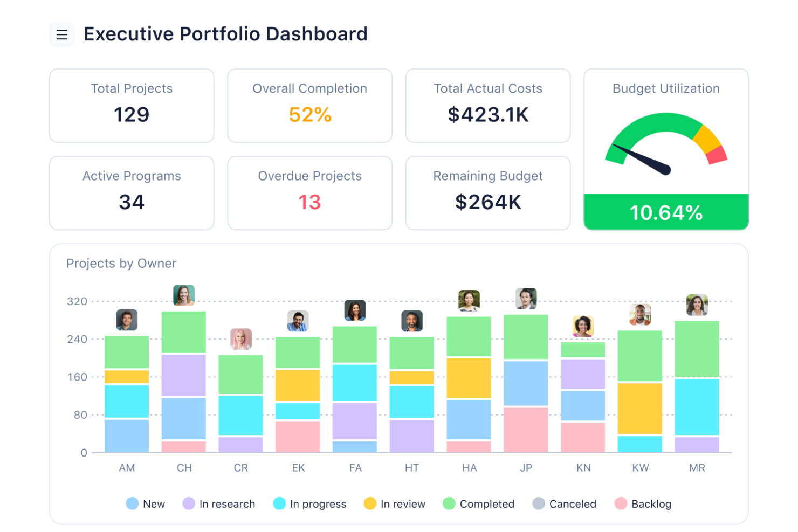Select EK's yellow In review bar segment
Screen dimensions: 798x532
(298, 385)
